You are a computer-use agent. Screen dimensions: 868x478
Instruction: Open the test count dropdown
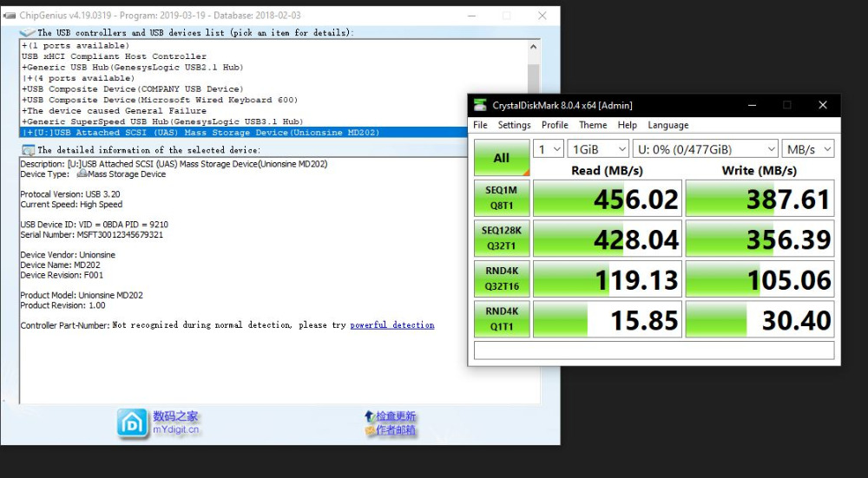coord(548,149)
